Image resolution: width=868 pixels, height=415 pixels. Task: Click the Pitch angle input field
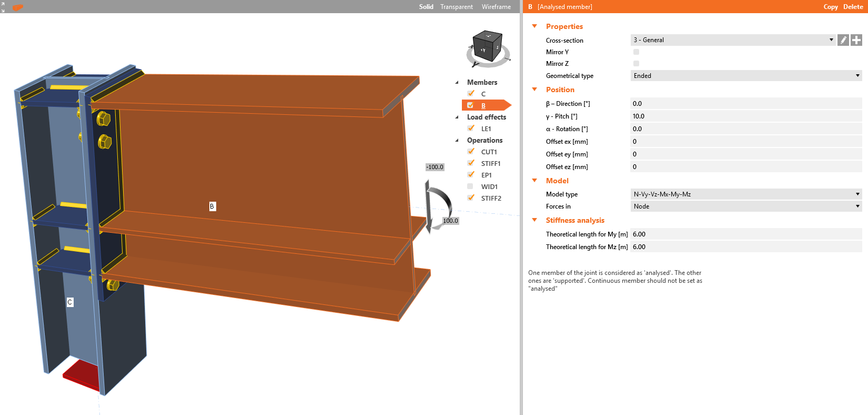click(x=746, y=116)
